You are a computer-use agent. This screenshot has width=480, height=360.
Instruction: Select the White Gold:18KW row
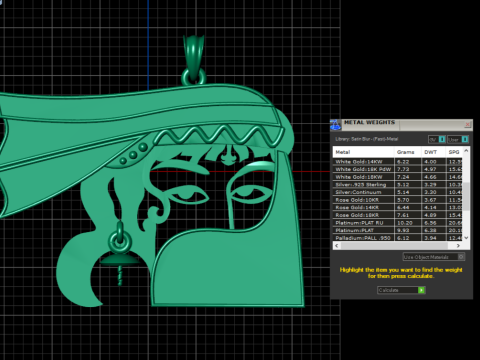pyautogui.click(x=398, y=177)
